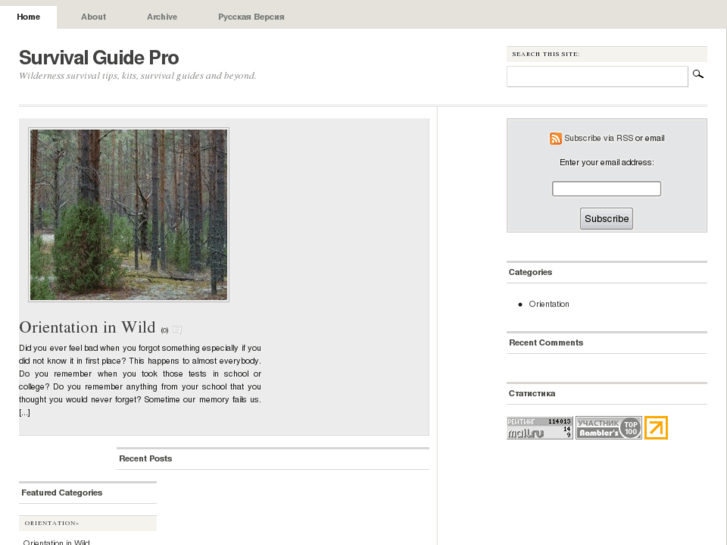
Task: Open the forest photo thumbnail
Action: click(128, 214)
